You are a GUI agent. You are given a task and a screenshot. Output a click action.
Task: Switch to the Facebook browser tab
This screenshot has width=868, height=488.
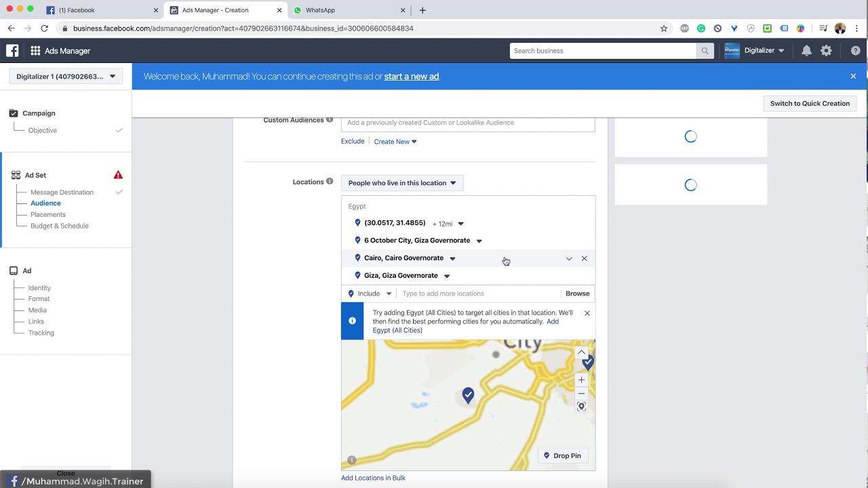(102, 10)
